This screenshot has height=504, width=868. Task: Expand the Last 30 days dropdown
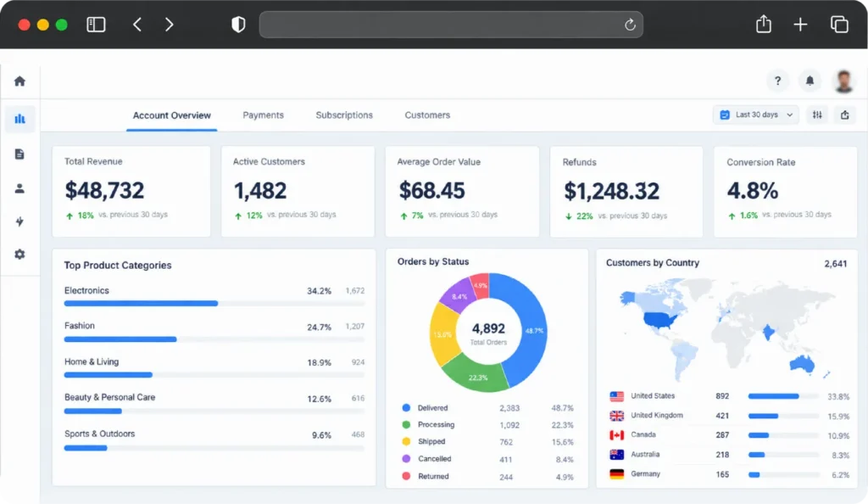click(755, 115)
